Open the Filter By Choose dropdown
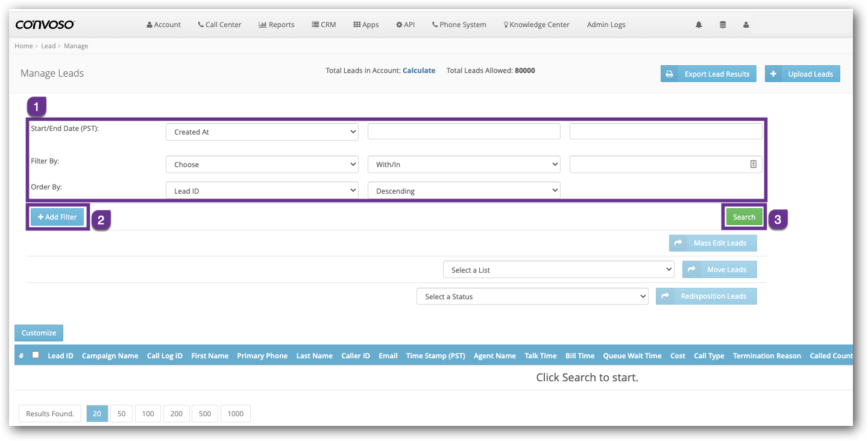The height and width of the screenshot is (441, 868). (x=262, y=164)
